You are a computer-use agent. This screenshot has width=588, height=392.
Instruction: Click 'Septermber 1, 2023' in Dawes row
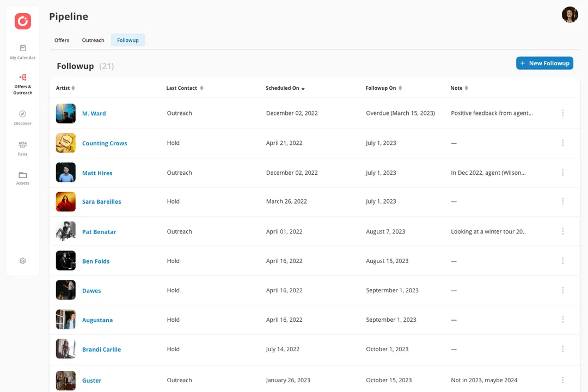click(392, 290)
